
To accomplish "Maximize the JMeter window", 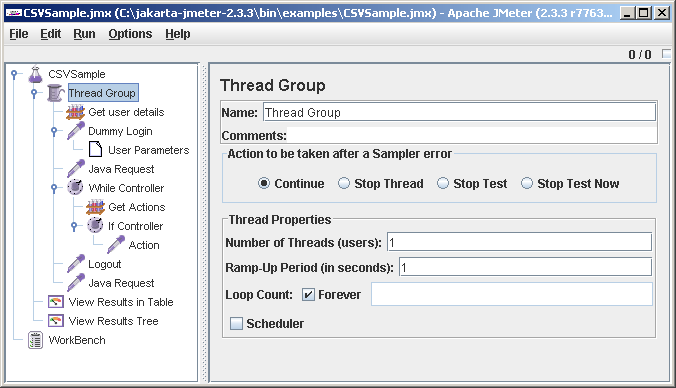I will point(644,13).
